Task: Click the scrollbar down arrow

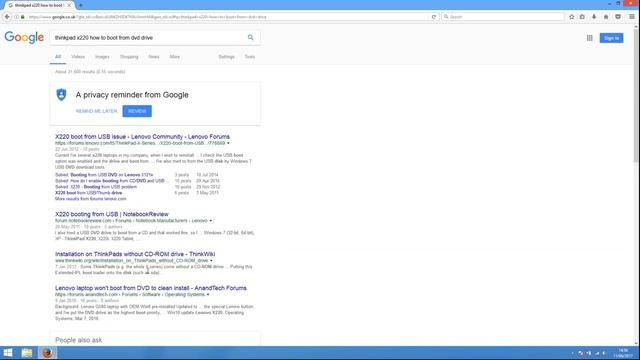Action: coord(636,344)
